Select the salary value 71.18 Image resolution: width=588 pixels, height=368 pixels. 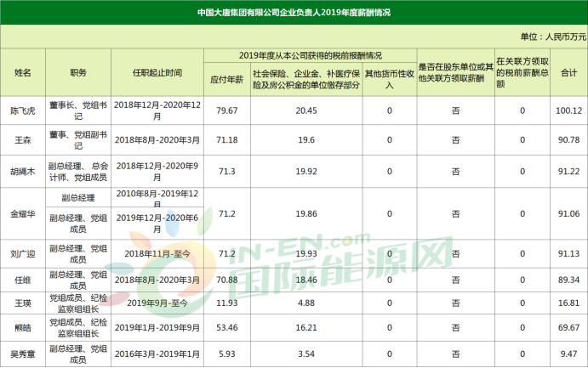[227, 140]
